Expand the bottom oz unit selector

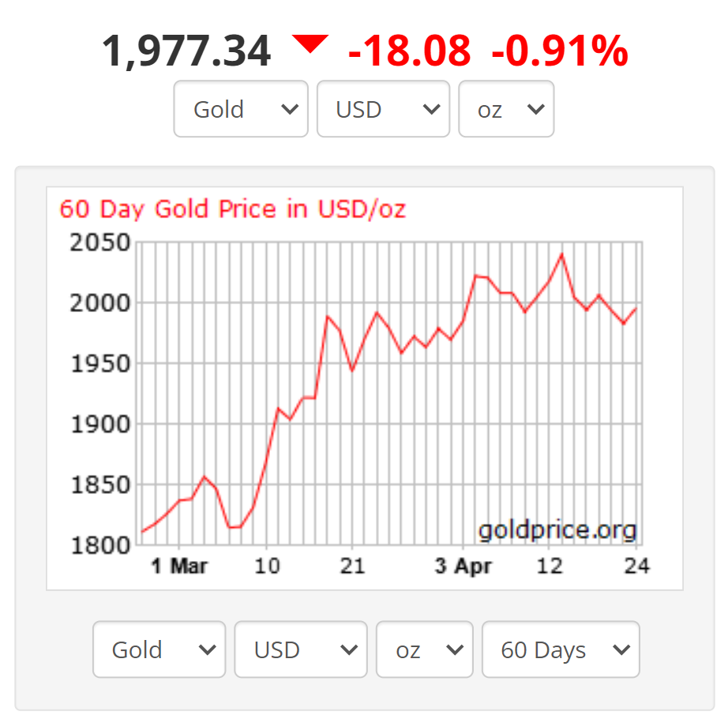point(424,649)
